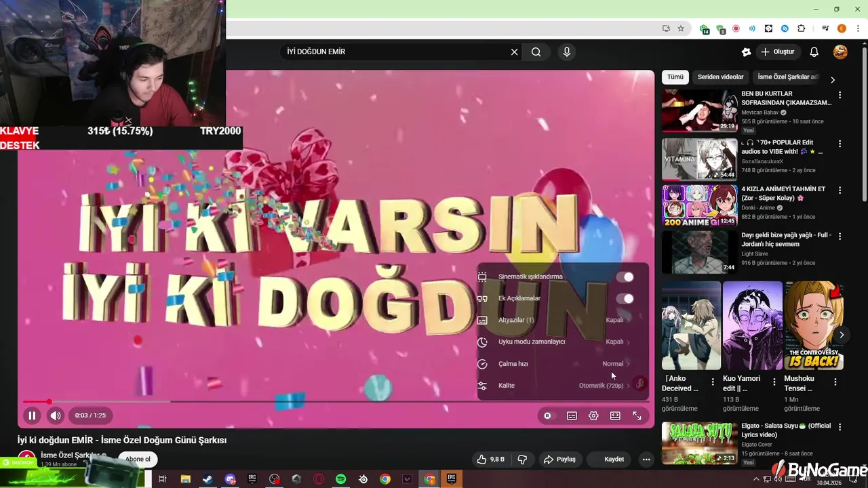
Task: Toggle Ek Açıklamalar switch
Action: click(625, 298)
